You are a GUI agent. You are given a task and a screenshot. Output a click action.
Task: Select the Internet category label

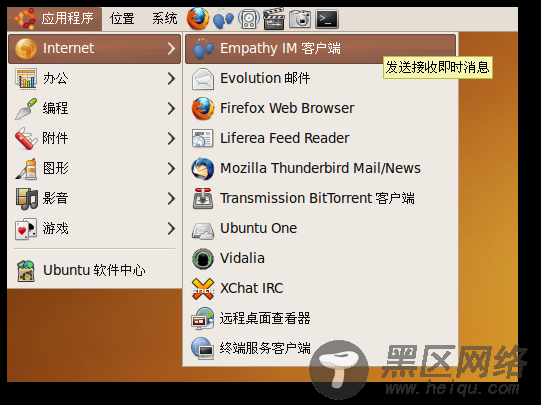(x=68, y=48)
